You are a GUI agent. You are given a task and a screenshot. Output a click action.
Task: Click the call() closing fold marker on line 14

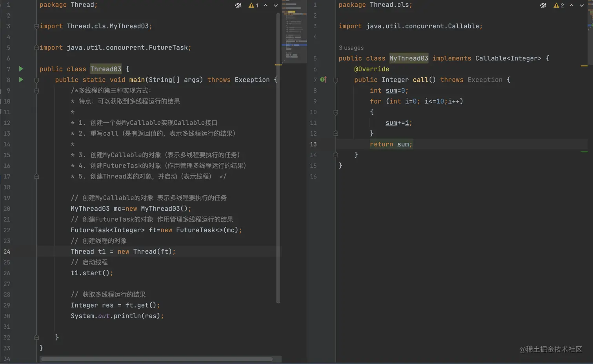pyautogui.click(x=336, y=155)
